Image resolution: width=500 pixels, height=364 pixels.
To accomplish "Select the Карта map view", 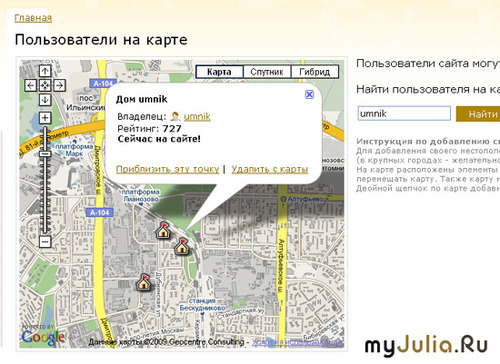I will pyautogui.click(x=219, y=72).
